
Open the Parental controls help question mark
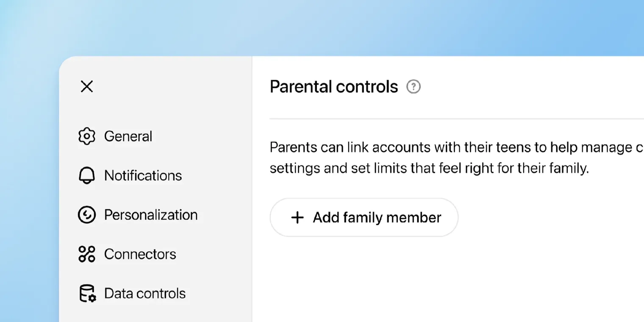click(413, 86)
